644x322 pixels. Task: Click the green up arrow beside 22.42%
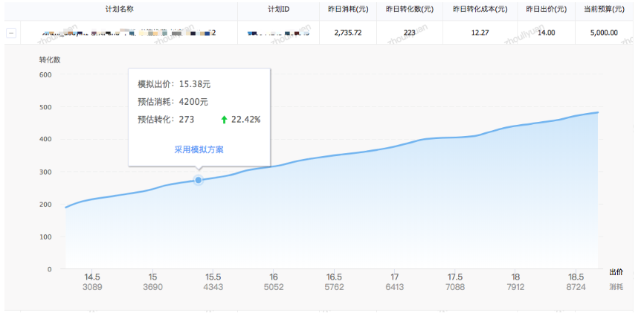pos(224,120)
